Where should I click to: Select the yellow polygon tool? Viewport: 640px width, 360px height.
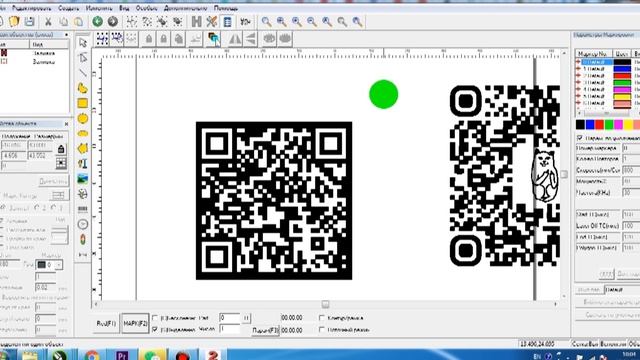coord(83,148)
